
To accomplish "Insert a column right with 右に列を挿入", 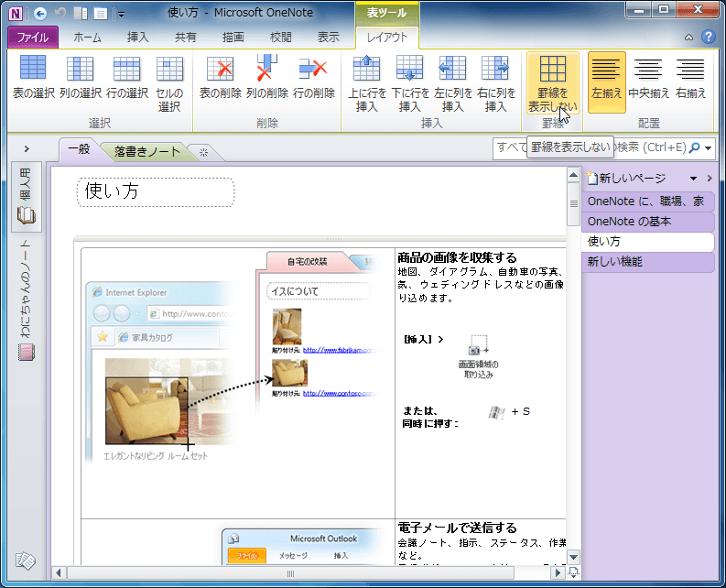I will coord(496,83).
